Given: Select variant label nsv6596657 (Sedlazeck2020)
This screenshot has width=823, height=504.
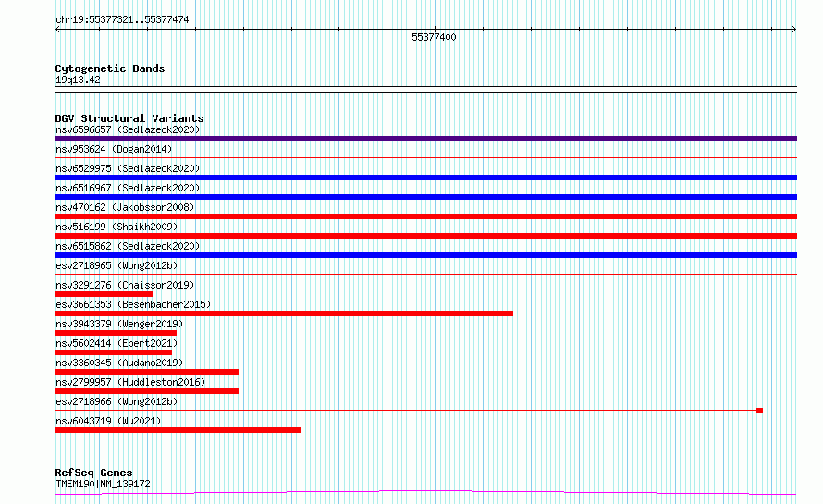Looking at the screenshot, I should (x=128, y=129).
